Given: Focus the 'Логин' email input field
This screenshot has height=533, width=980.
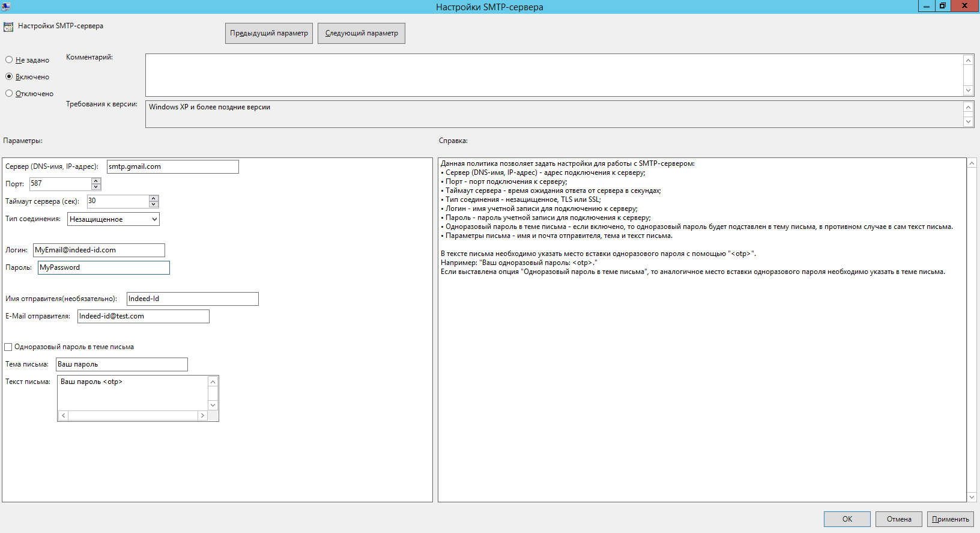Looking at the screenshot, I should pos(98,250).
